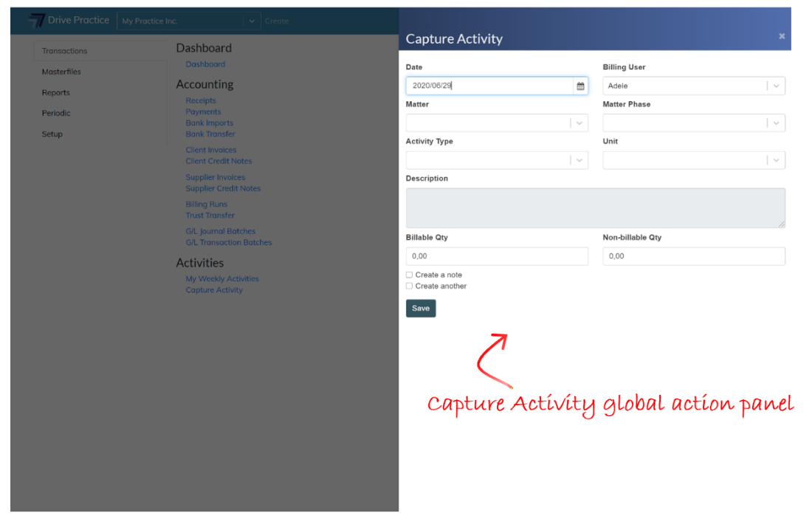The height and width of the screenshot is (524, 812).
Task: Open the Matter dropdown
Action: click(579, 123)
